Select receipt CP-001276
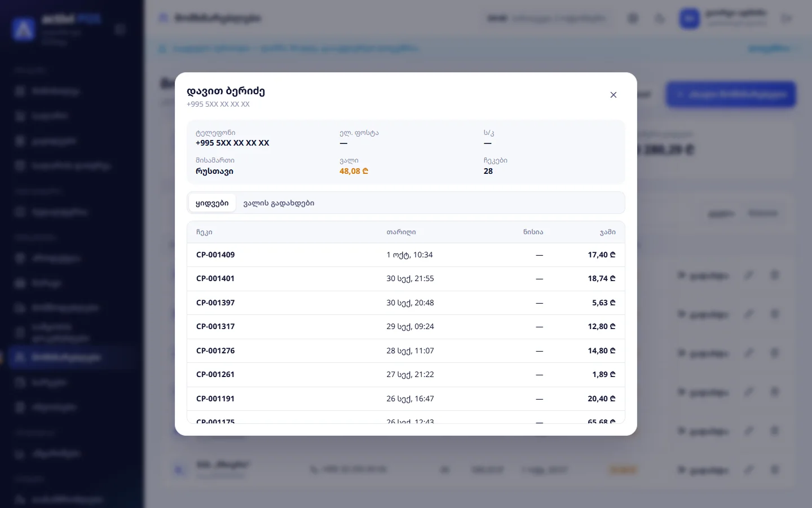This screenshot has width=812, height=508. pos(215,351)
